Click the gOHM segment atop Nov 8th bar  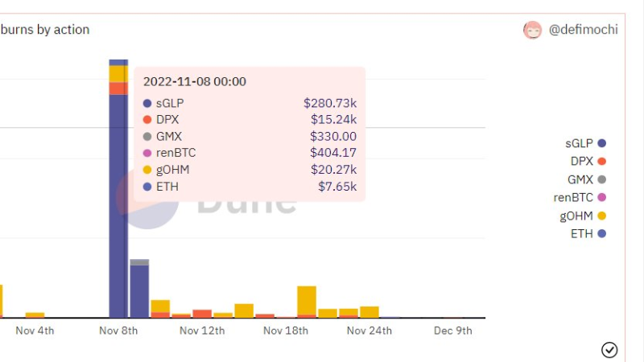tap(118, 74)
